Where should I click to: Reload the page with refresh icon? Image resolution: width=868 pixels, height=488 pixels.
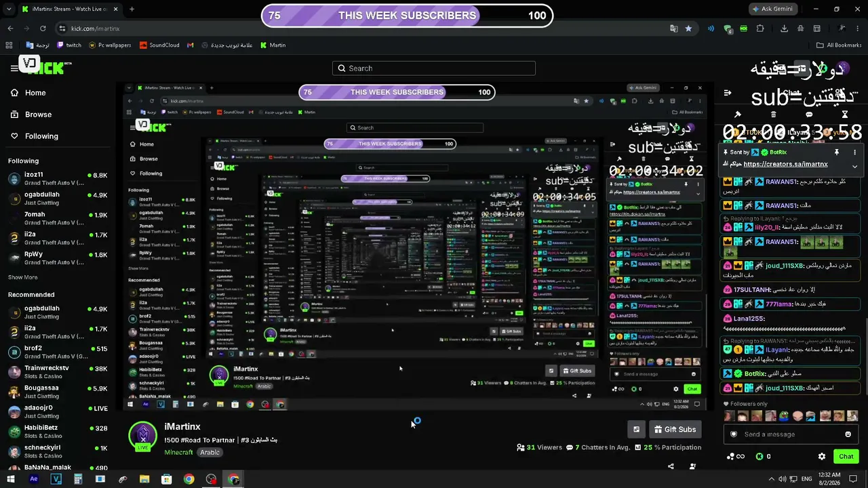point(43,28)
